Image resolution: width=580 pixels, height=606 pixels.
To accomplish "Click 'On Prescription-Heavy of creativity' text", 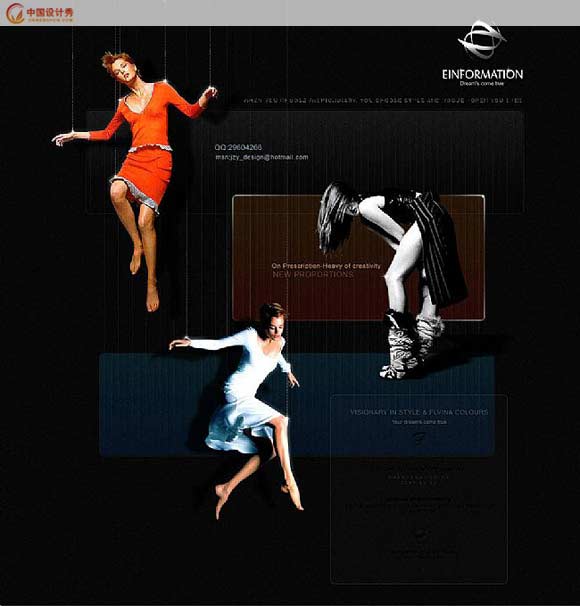I will [326, 266].
